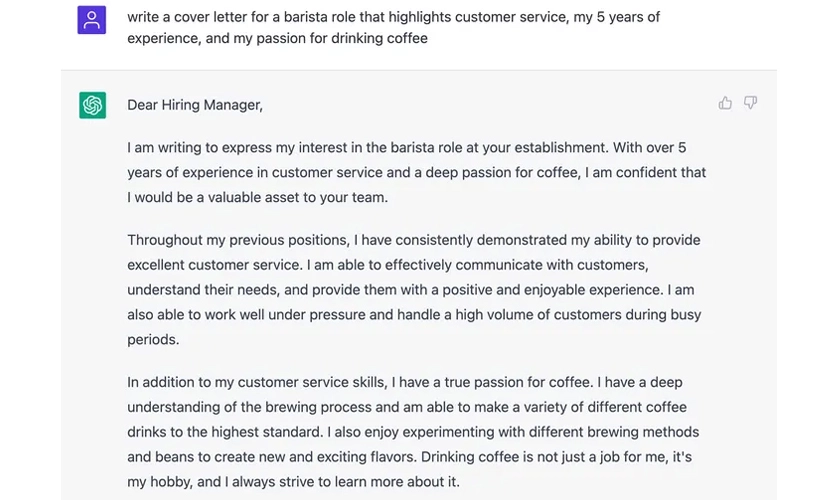Click the thumbs down icon on the response
Image resolution: width=833 pixels, height=500 pixels.
750,103
